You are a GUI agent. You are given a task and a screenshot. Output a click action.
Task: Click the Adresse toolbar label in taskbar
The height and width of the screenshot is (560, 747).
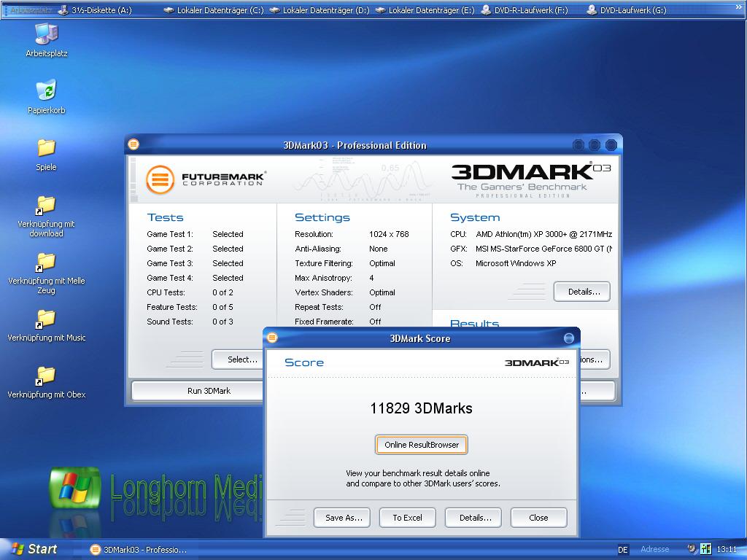click(654, 549)
